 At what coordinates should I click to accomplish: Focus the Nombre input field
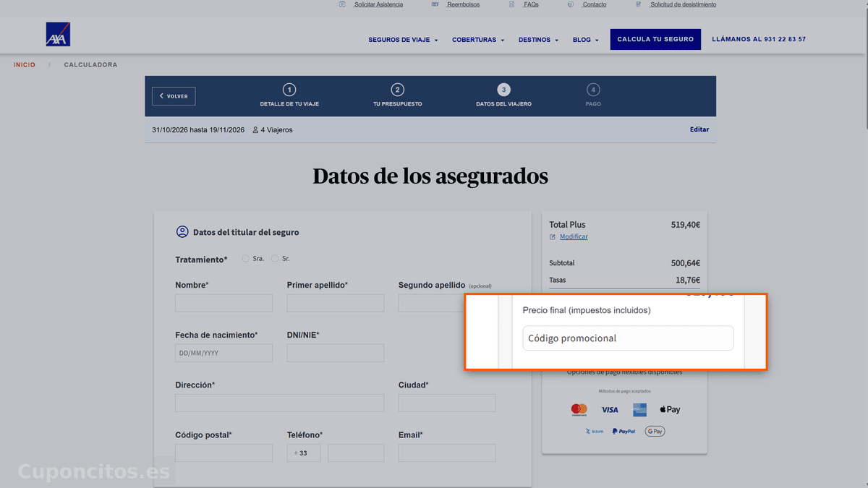point(224,303)
